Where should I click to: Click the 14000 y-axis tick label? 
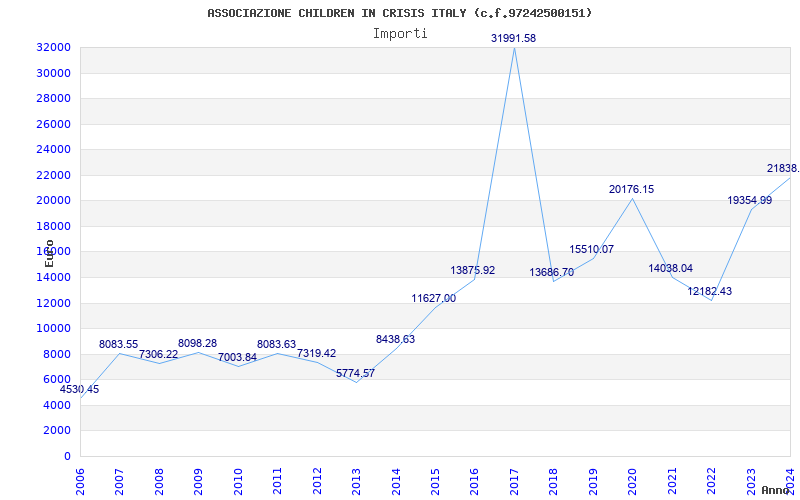click(x=53, y=277)
